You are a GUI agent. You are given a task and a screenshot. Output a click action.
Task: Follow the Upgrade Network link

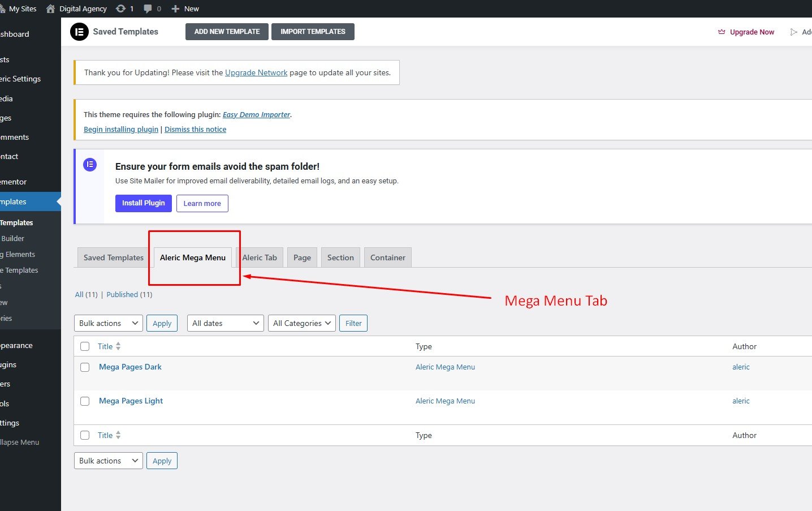[x=256, y=72]
